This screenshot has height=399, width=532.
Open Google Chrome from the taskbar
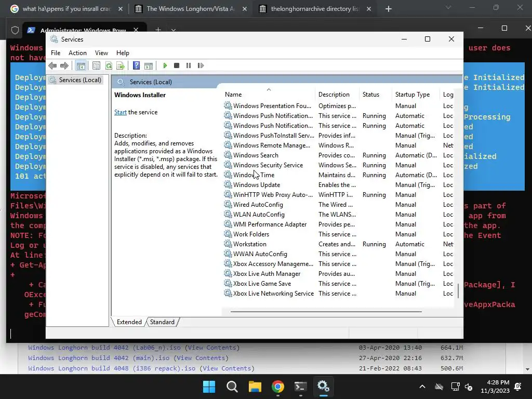pyautogui.click(x=278, y=387)
